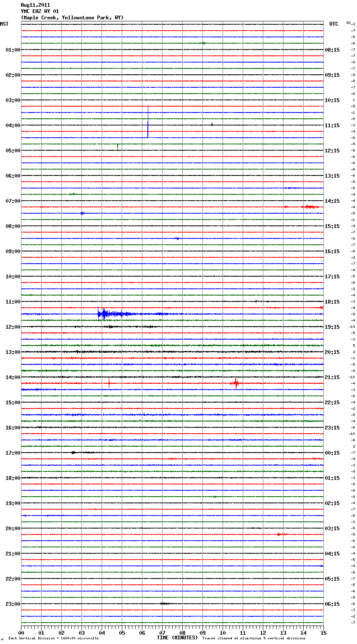Select the 11:00 MST time label
This screenshot has height=644, width=357.
point(13,302)
